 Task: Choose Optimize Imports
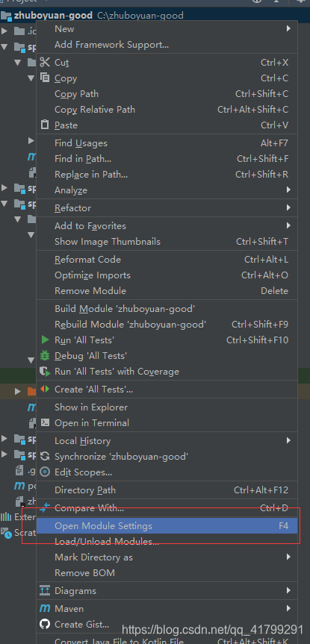[x=167, y=275]
